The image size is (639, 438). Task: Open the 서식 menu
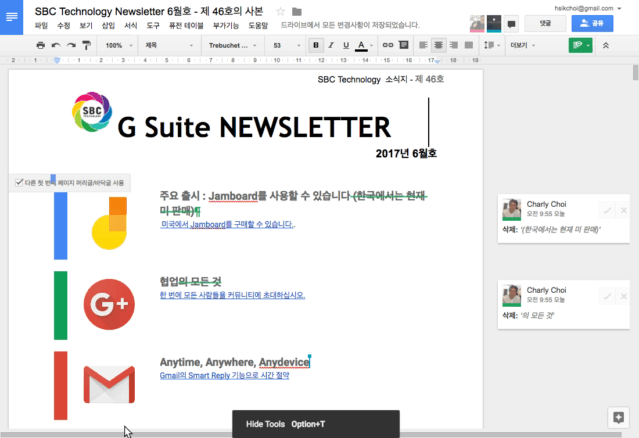(131, 26)
